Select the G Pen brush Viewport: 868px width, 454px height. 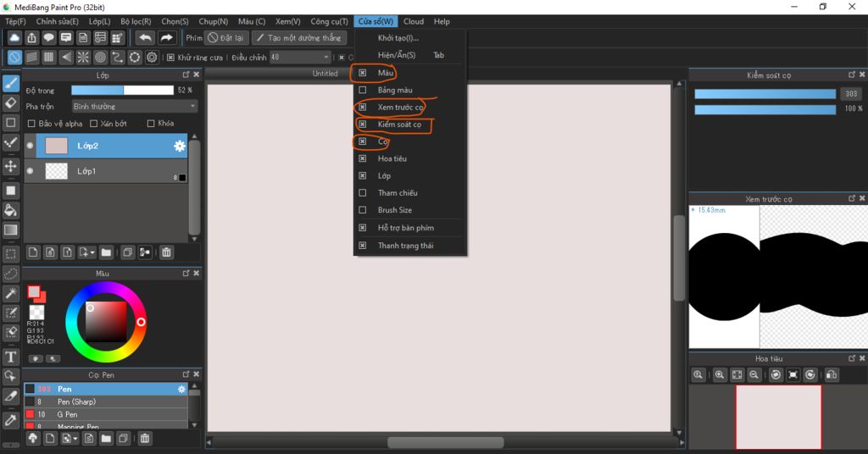click(x=106, y=414)
